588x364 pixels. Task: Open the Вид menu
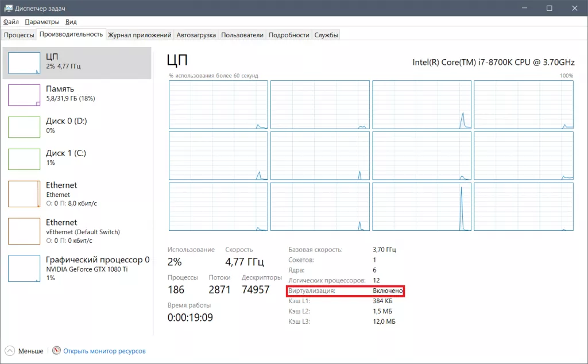pyautogui.click(x=71, y=22)
